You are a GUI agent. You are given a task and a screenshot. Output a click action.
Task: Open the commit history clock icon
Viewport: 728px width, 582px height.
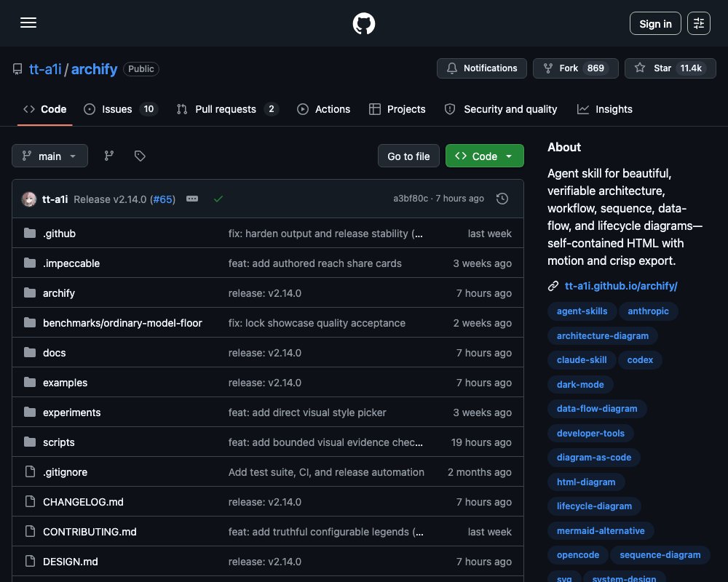(502, 199)
